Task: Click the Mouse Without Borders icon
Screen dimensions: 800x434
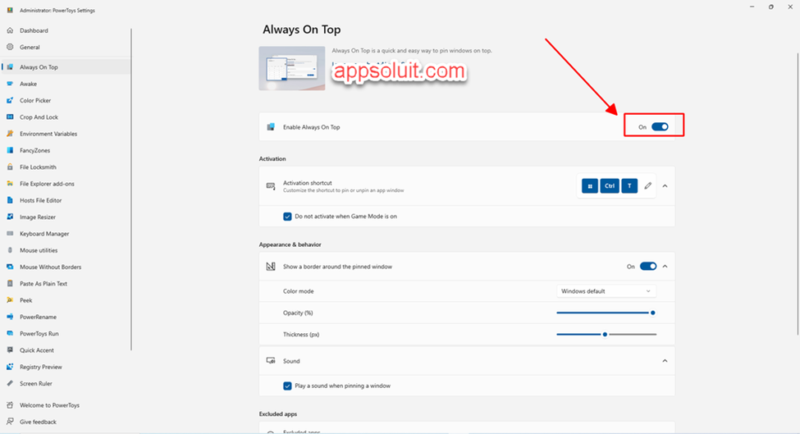Action: coord(10,267)
